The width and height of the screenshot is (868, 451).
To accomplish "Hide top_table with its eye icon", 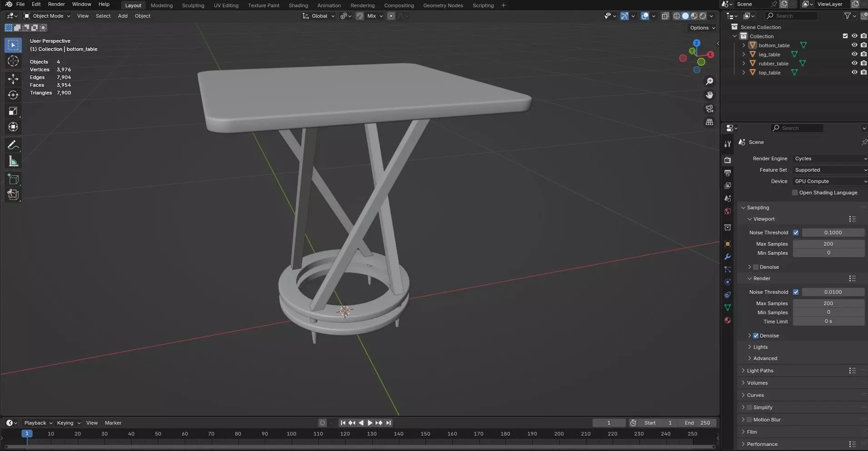I will click(854, 72).
